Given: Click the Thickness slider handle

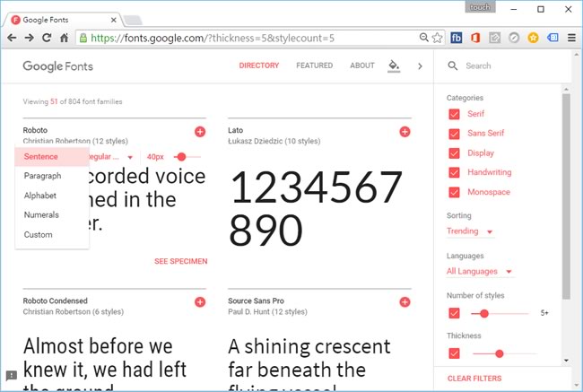Looking at the screenshot, I should (500, 353).
